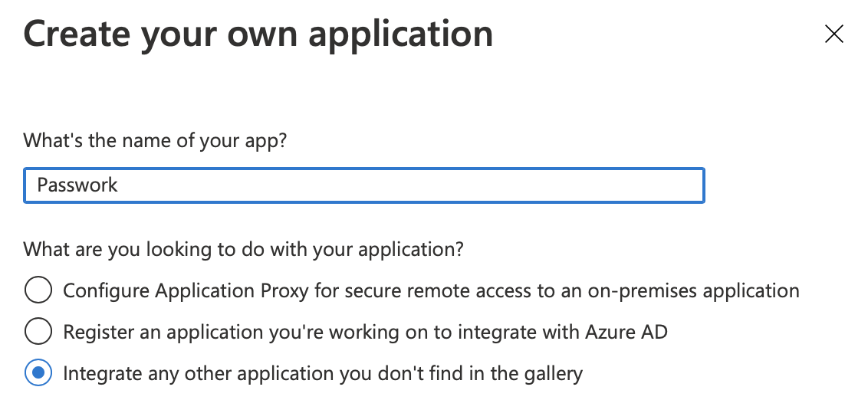Viewport: 868px width, 400px height.
Task: Click the word "gallery" in the third option
Action: click(x=551, y=373)
